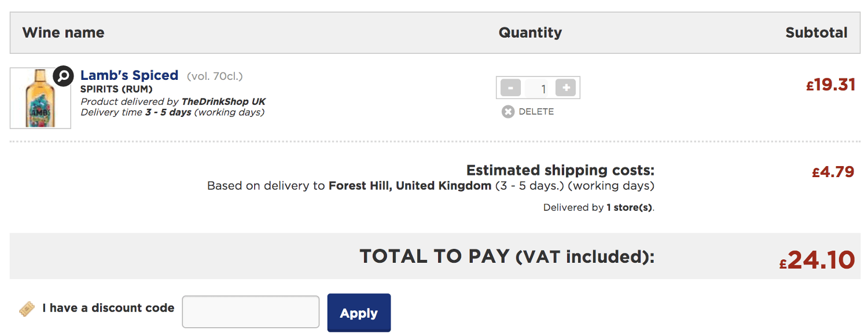Click the £24.10 total amount

pos(816,260)
